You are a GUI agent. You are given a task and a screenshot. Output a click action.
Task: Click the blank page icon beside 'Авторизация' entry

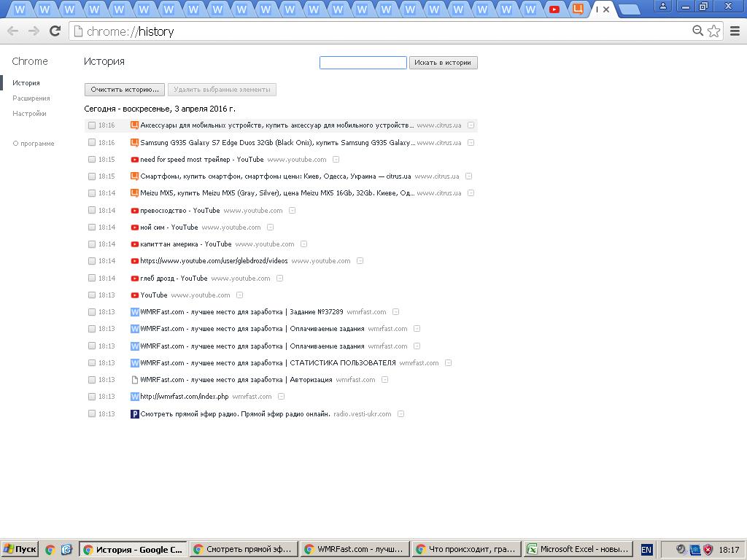coord(135,379)
